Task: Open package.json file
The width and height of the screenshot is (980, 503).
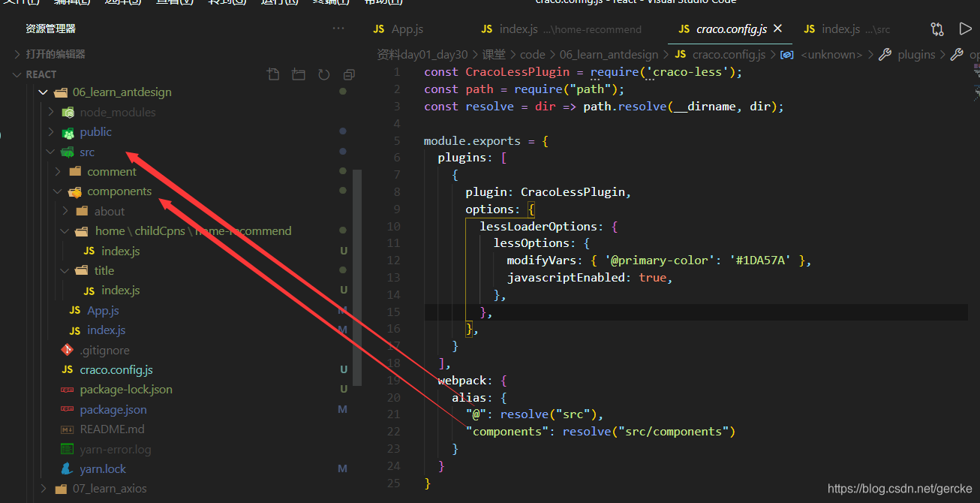Action: [113, 410]
